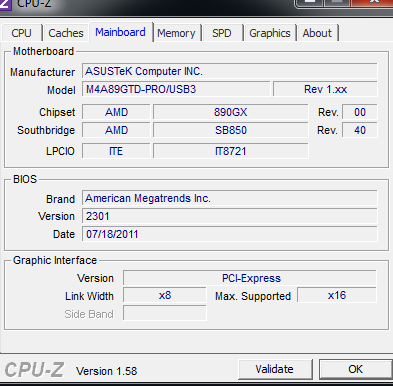Click the IT8721 LPCIO value
393x386 pixels.
click(x=231, y=151)
